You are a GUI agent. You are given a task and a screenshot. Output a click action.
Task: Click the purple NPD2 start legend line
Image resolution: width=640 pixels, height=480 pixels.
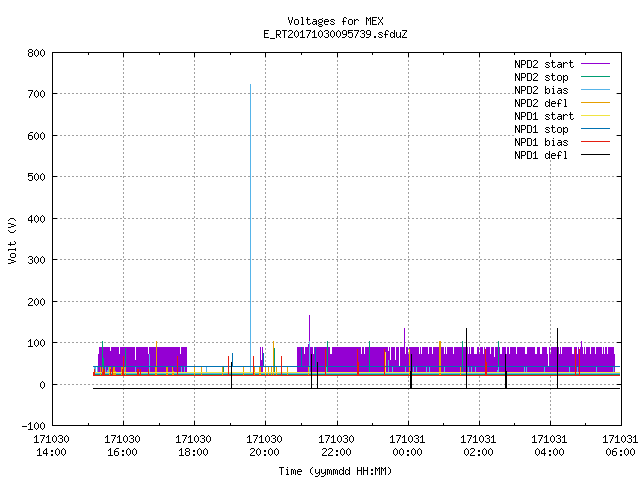pos(595,64)
